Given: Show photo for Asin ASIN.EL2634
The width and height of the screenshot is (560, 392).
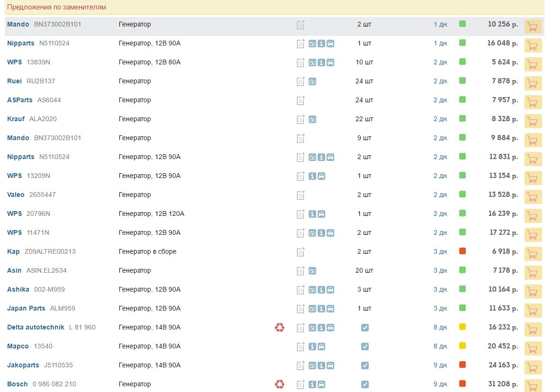Looking at the screenshot, I should (x=312, y=271).
